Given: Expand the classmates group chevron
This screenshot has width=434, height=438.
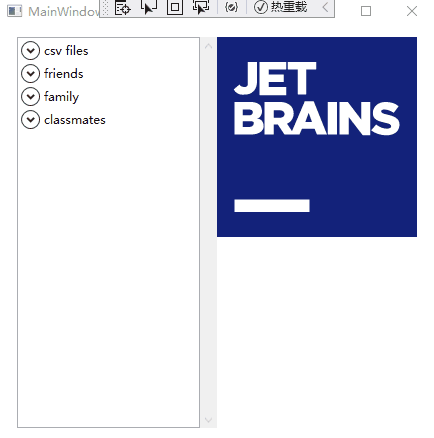Looking at the screenshot, I should [30, 120].
